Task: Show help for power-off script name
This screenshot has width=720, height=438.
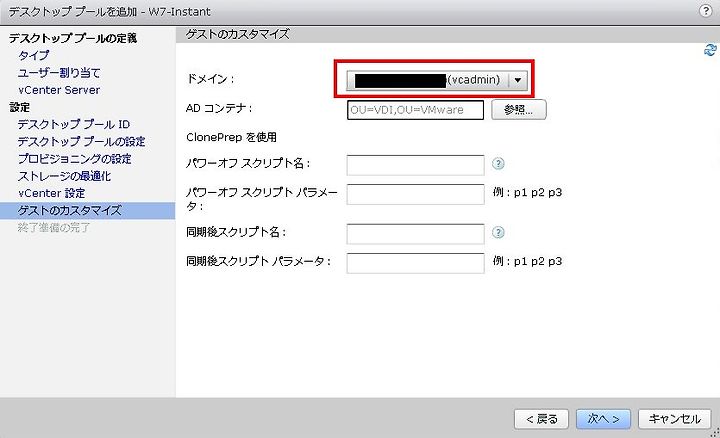Action: 498,163
